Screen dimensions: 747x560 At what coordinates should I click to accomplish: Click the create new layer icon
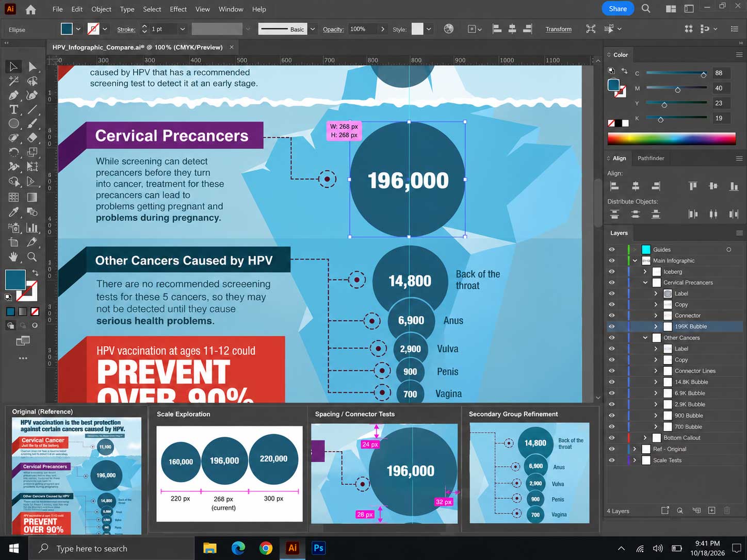[x=712, y=510]
